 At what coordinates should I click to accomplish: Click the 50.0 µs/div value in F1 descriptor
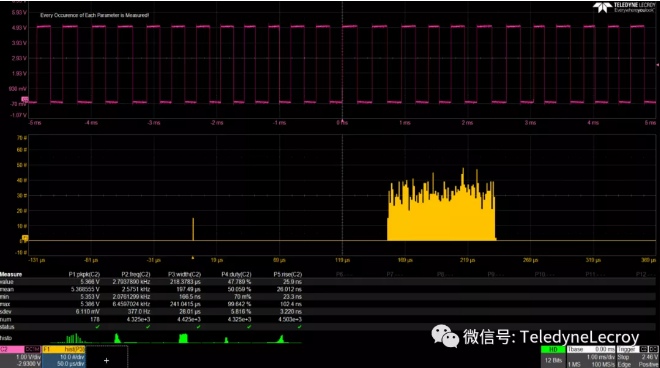tap(70, 364)
